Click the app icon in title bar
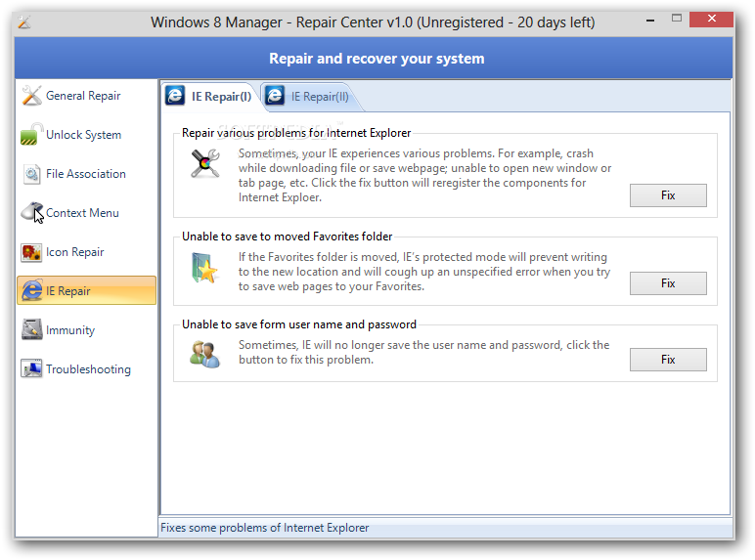The width and height of the screenshot is (755, 560). pos(24,22)
